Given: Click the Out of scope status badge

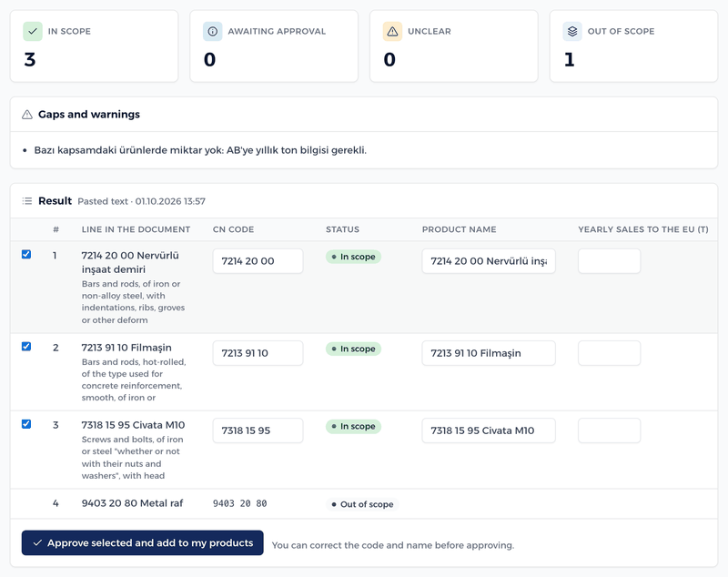Looking at the screenshot, I should [362, 504].
